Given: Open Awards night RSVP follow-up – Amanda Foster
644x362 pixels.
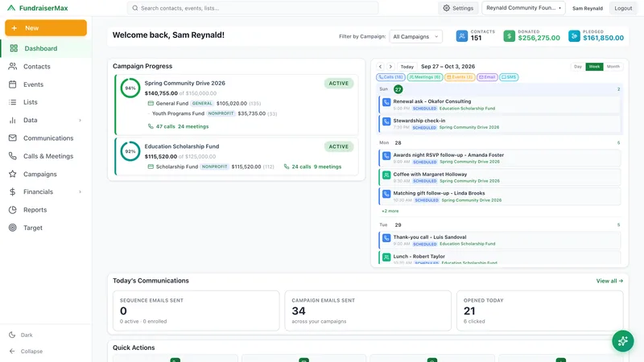Looking at the screenshot, I should [499, 158].
